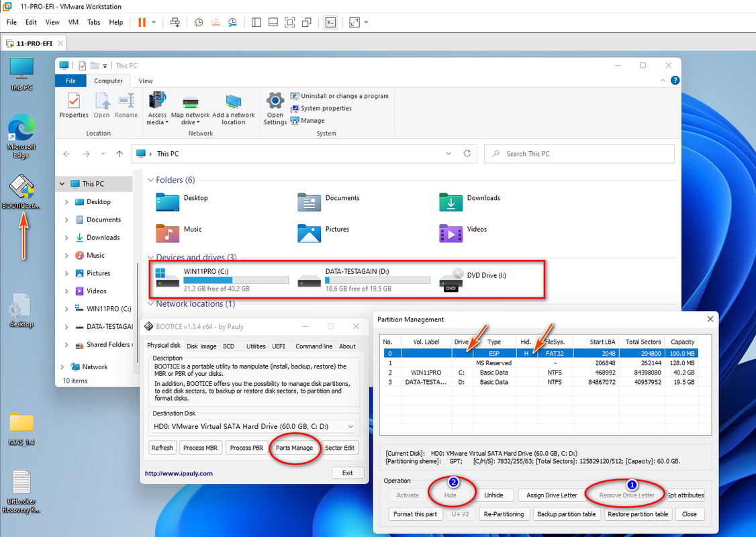Screen dimensions: 756x537
Task: Click the Explorer help question mark icon
Action: 675,81
